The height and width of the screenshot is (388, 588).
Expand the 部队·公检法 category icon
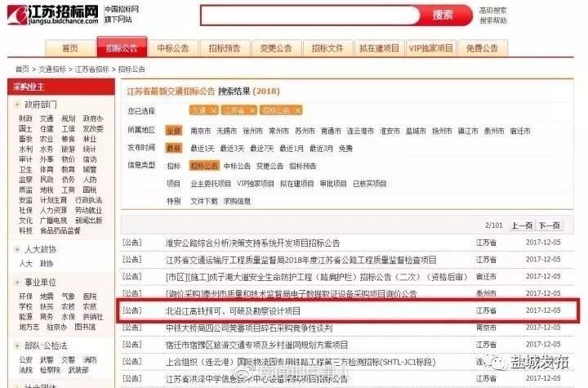17,346
